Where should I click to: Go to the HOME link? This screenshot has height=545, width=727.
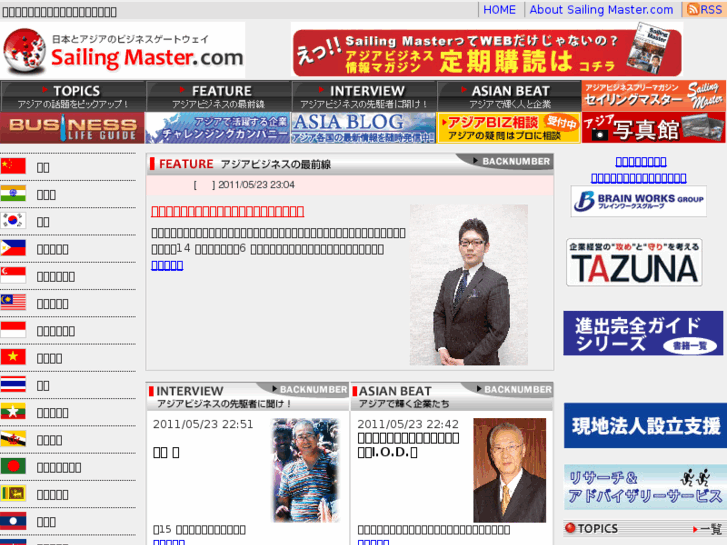coord(499,10)
